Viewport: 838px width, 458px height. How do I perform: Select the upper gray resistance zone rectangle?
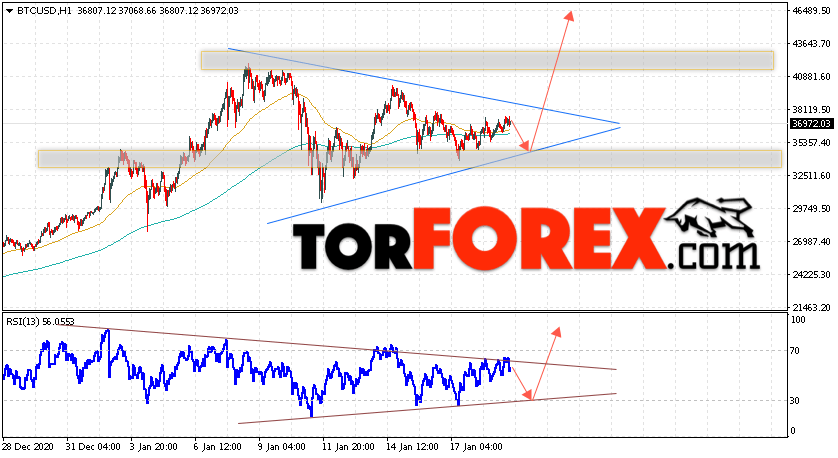(487, 60)
